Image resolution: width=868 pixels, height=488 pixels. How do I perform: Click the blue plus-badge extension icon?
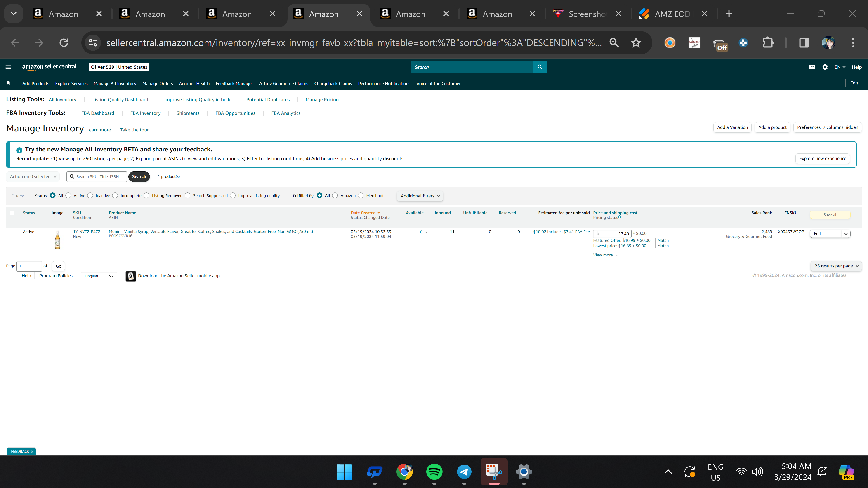point(743,43)
